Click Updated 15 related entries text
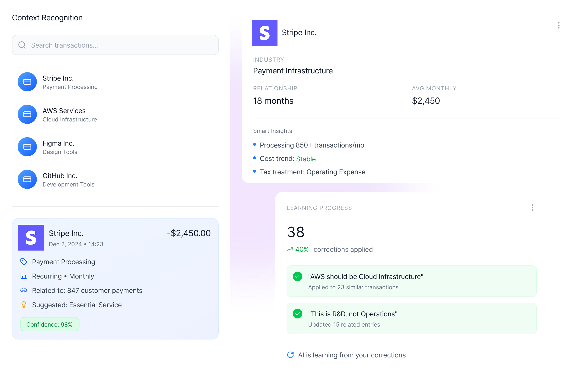Image resolution: width=588 pixels, height=383 pixels. (344, 324)
